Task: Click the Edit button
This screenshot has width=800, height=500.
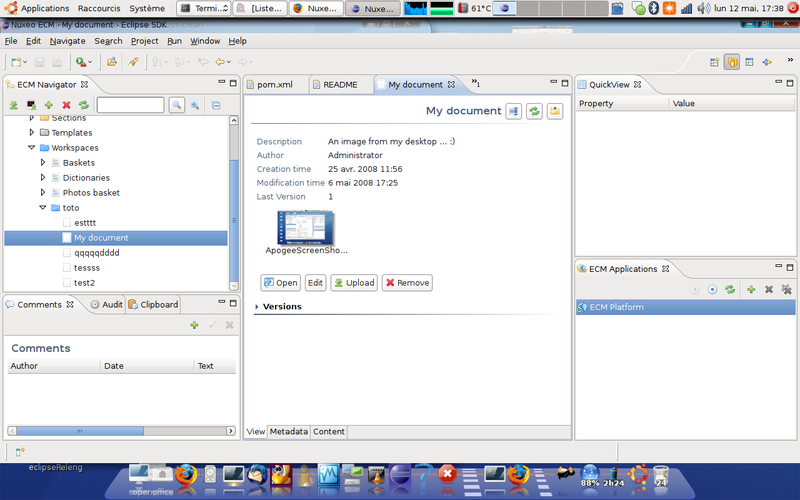Action: [x=315, y=283]
